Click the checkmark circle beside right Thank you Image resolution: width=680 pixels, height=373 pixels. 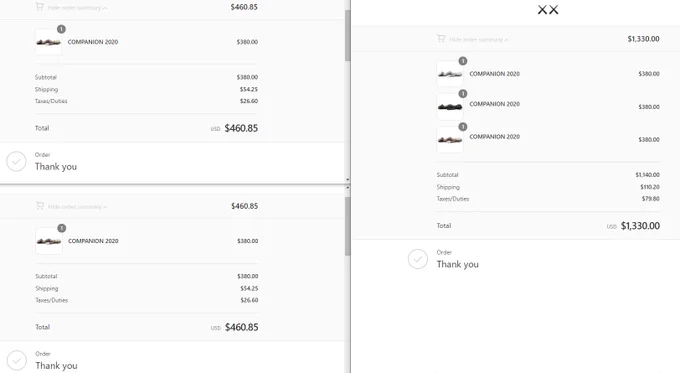tap(418, 259)
